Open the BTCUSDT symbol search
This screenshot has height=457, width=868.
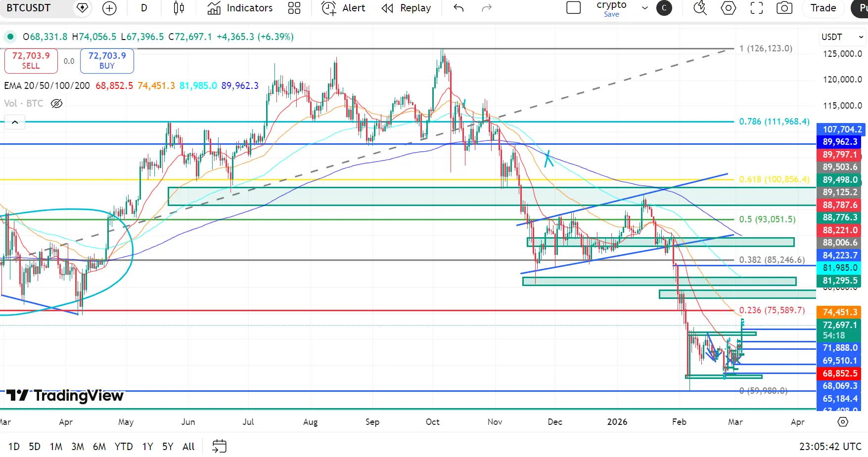[29, 8]
